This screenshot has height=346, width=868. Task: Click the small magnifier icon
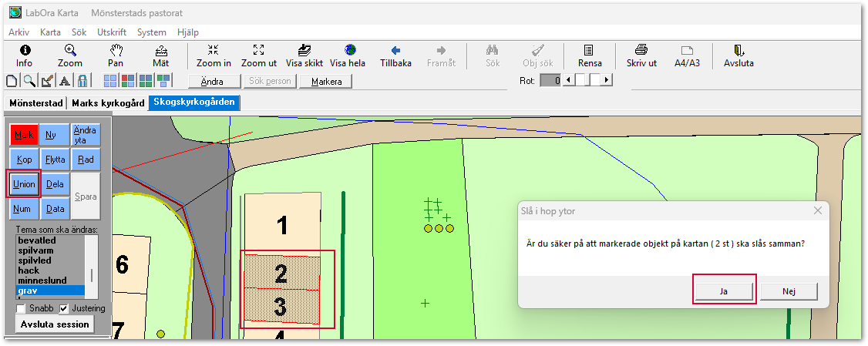point(29,81)
